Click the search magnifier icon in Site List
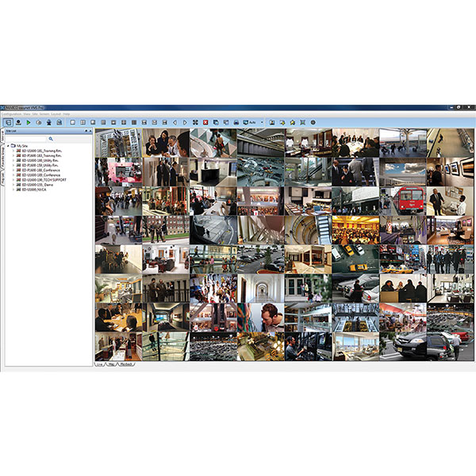The image size is (476, 476). coord(50,139)
